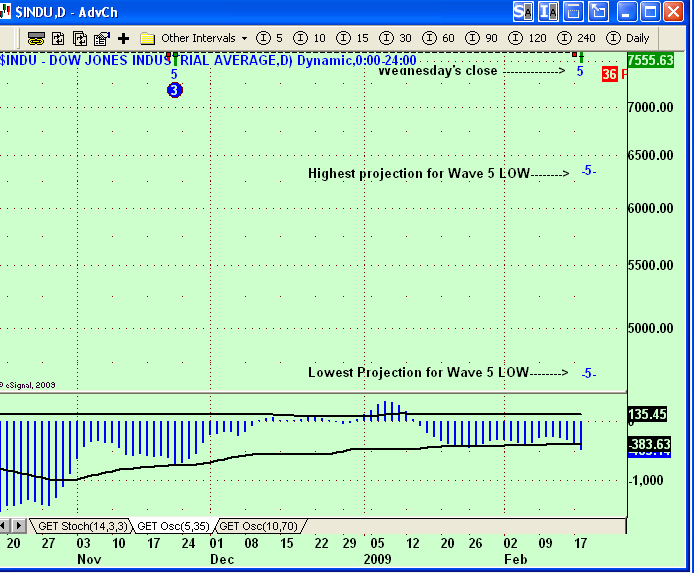This screenshot has width=694, height=573.
Task: Click the 135.45 oscillator value label
Action: coord(647,414)
